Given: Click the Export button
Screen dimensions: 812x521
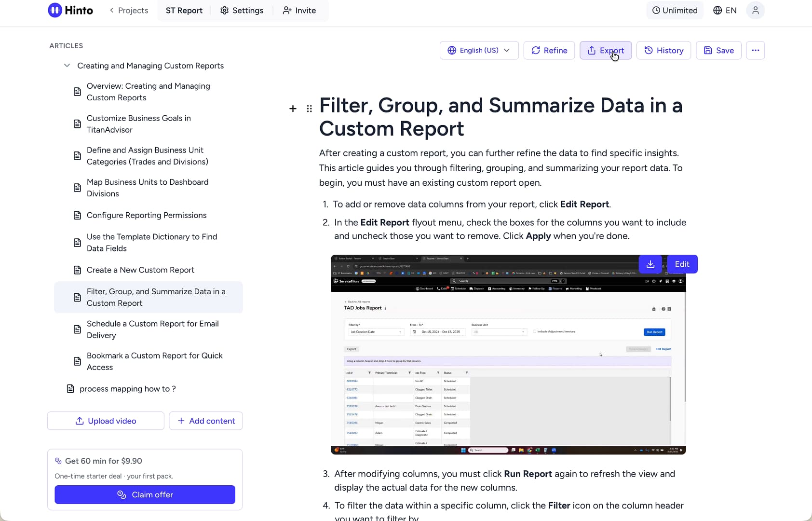Looking at the screenshot, I should point(606,50).
